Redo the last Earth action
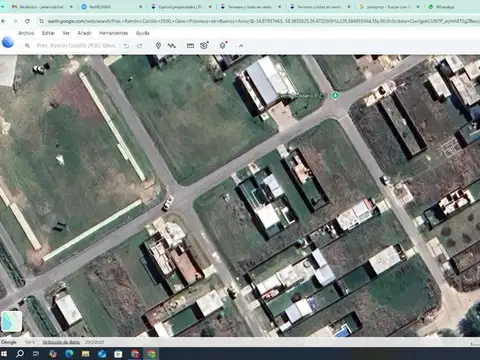 coord(140,46)
